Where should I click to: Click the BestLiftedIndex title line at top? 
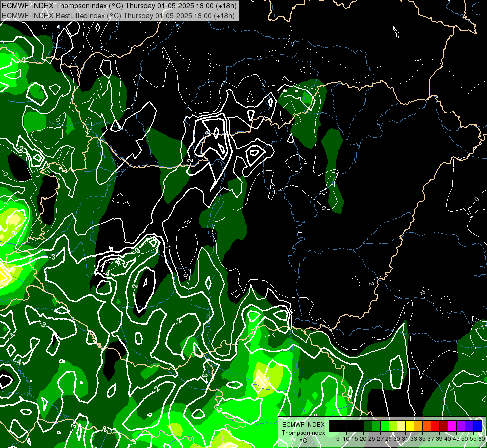pos(118,16)
